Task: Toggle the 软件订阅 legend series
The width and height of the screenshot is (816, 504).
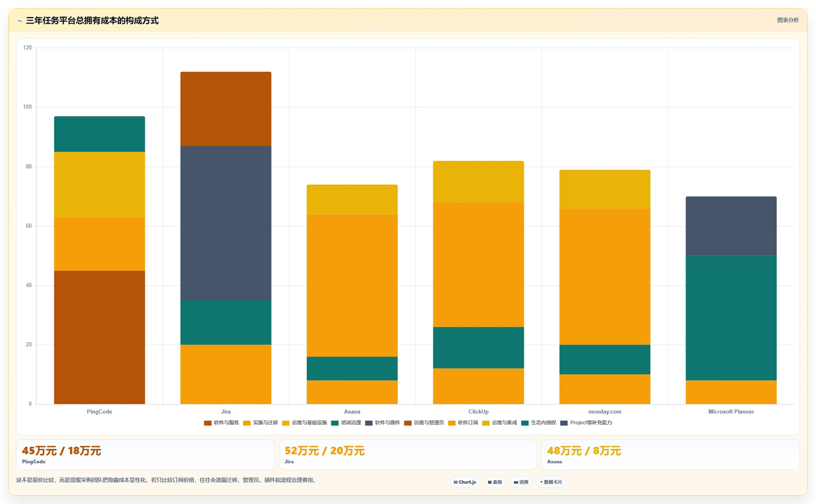Action: coord(463,423)
